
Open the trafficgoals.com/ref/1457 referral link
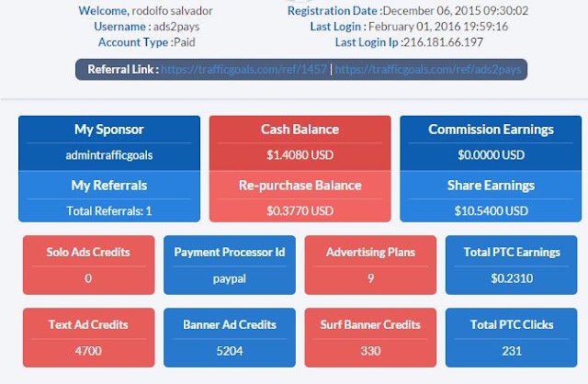coord(243,70)
